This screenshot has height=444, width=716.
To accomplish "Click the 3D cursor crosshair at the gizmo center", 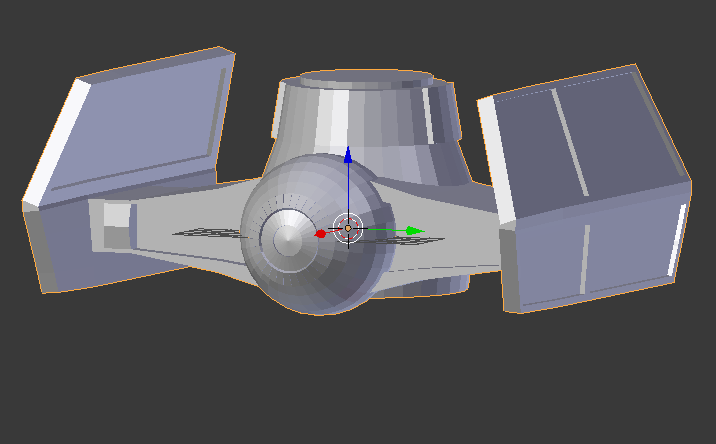I will (x=348, y=228).
